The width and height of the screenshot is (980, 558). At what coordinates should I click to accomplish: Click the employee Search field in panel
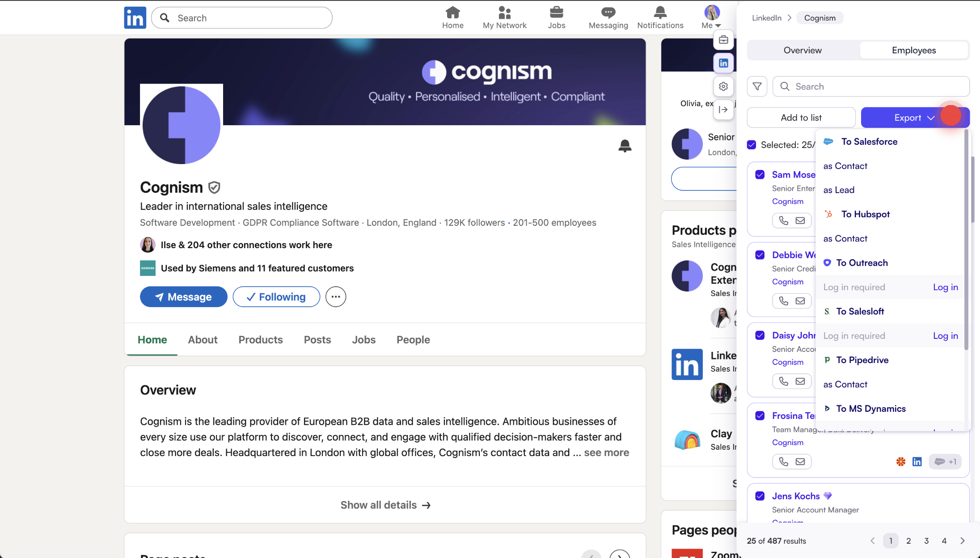876,86
